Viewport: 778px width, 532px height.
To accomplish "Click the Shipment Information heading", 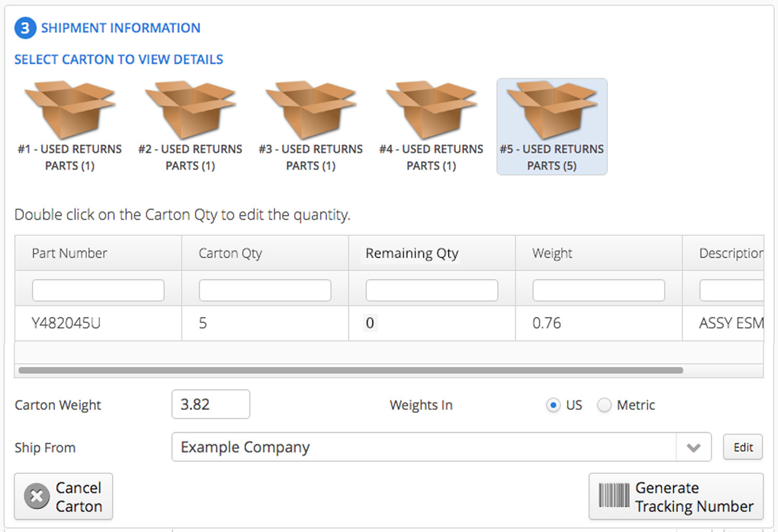I will (x=120, y=28).
